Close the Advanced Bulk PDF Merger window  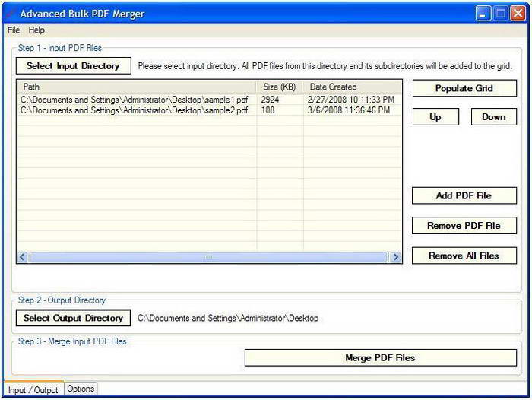518,14
